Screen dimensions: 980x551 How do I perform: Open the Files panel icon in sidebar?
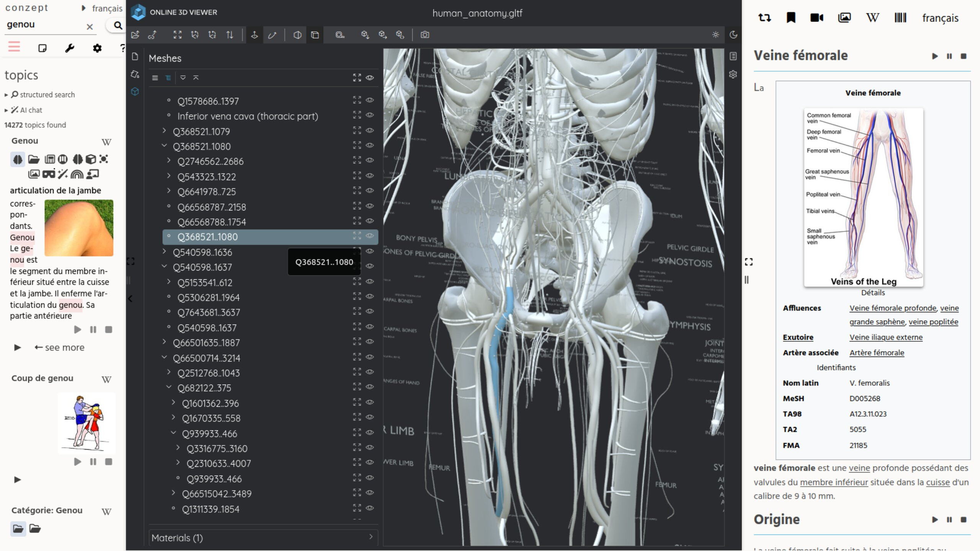135,57
